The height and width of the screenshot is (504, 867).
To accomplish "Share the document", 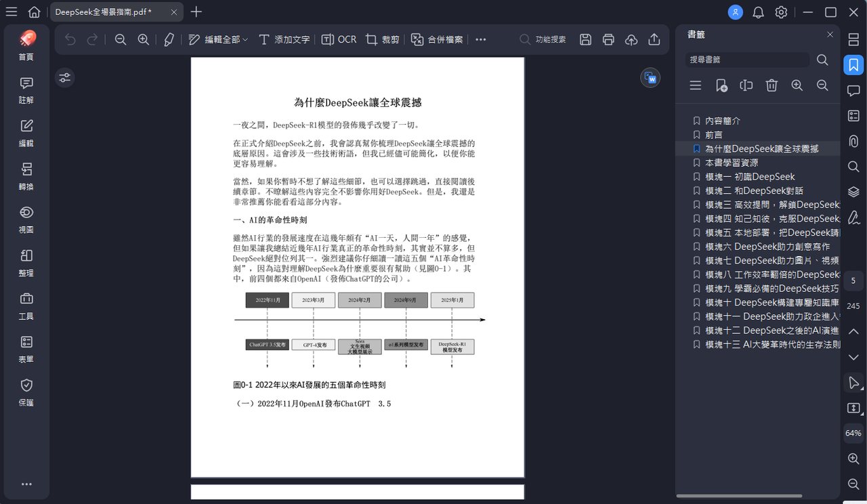I will click(x=654, y=39).
